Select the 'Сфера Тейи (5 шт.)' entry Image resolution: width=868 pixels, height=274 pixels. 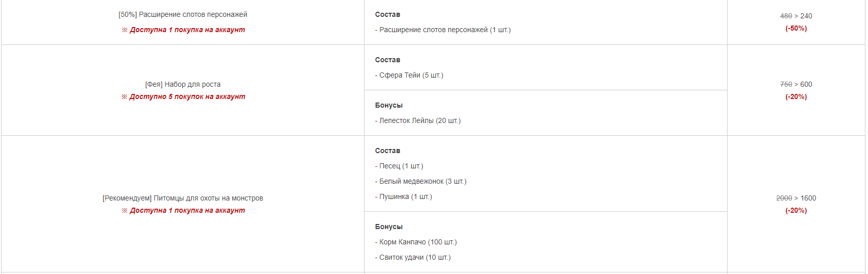[x=409, y=75]
